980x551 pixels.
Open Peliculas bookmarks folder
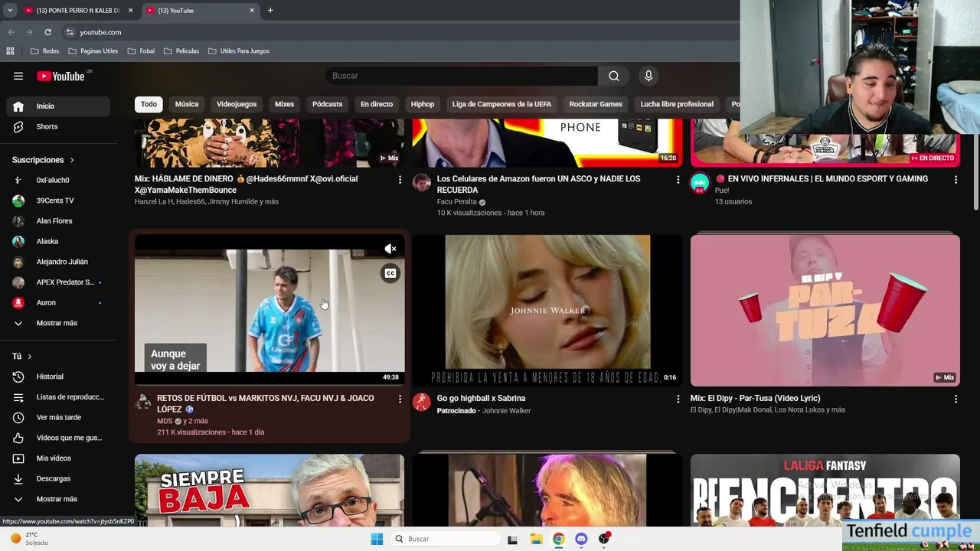[181, 51]
